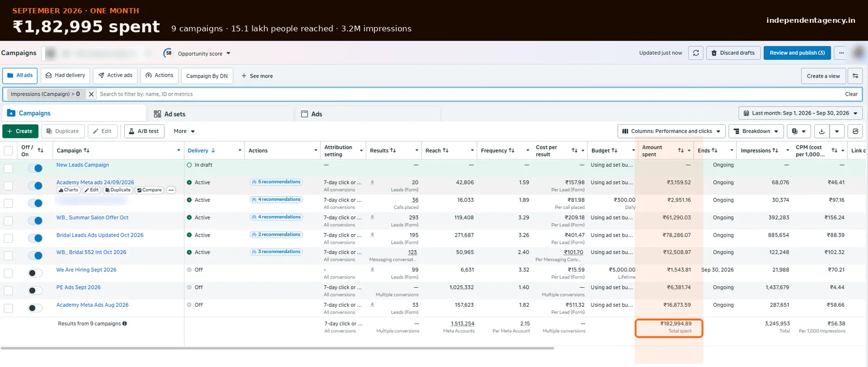This screenshot has width=868, height=367.
Task: Click the Discard drafts button
Action: 732,53
